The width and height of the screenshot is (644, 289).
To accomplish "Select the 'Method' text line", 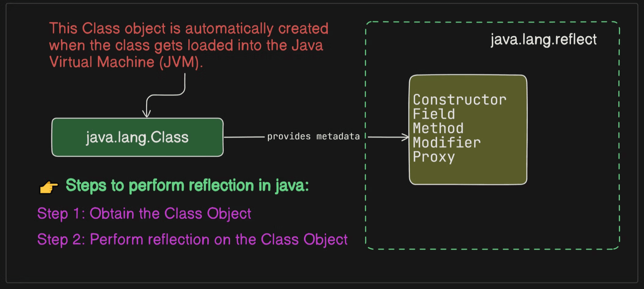I will (438, 128).
